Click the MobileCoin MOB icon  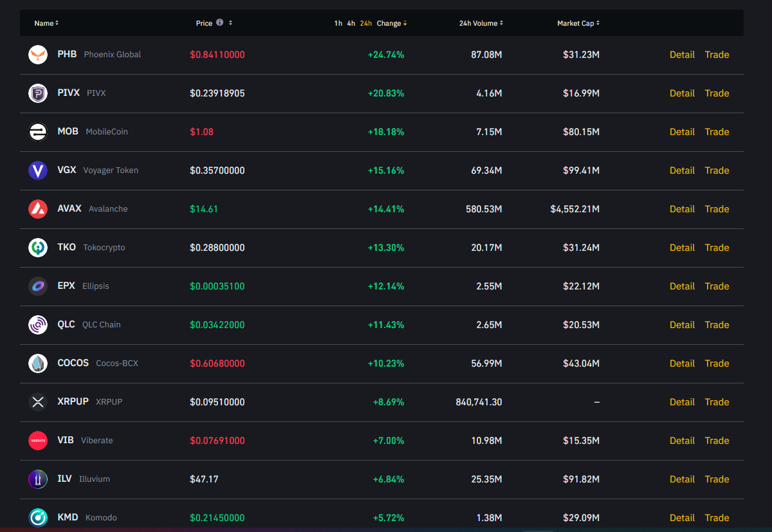[38, 132]
